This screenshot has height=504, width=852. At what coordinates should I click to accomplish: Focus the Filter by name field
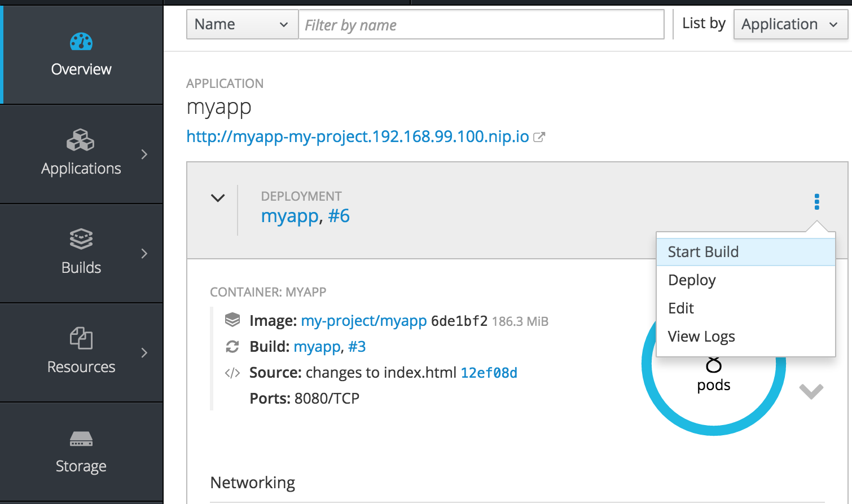(481, 24)
